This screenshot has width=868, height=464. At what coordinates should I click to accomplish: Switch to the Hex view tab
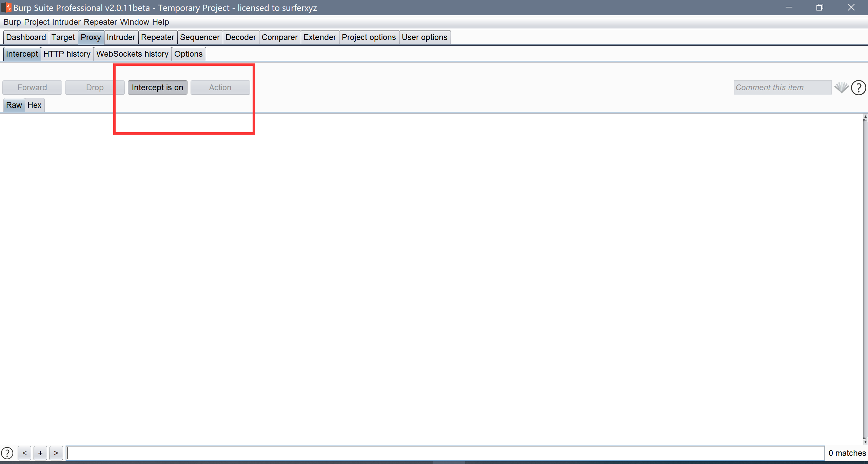pos(34,105)
